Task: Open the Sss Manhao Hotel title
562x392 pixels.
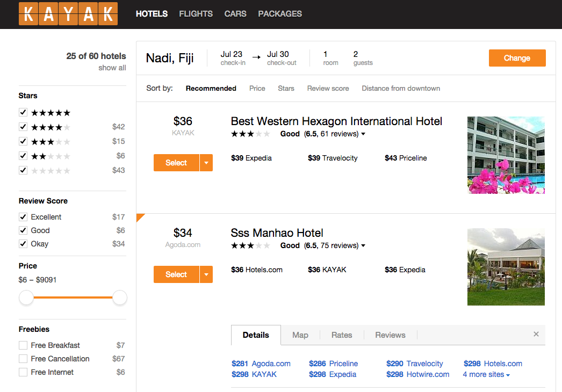Action: pyautogui.click(x=277, y=233)
